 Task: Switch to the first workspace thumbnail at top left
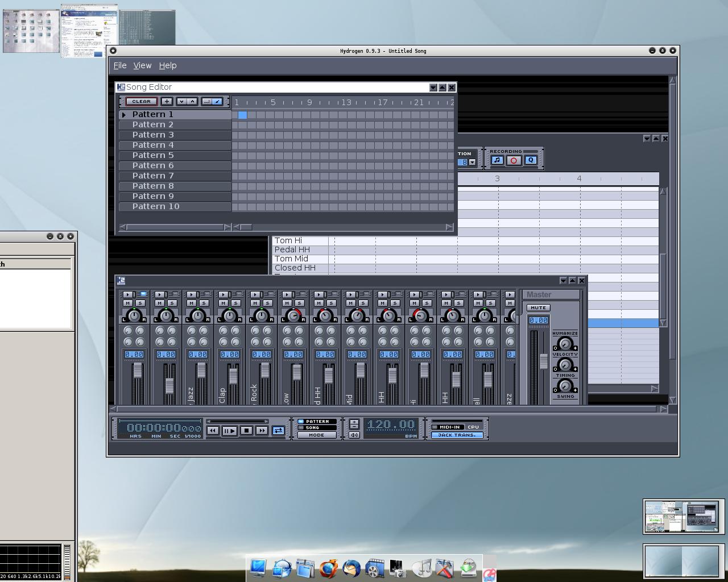point(31,31)
